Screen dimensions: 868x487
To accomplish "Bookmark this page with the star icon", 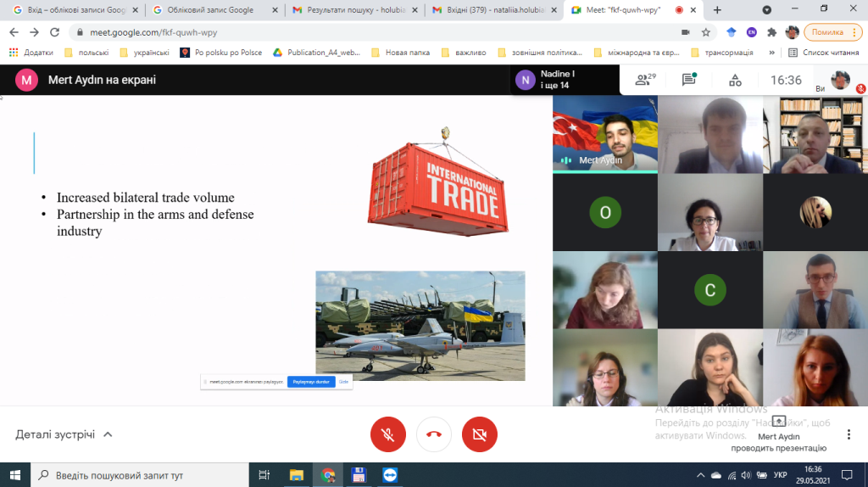I will click(705, 32).
